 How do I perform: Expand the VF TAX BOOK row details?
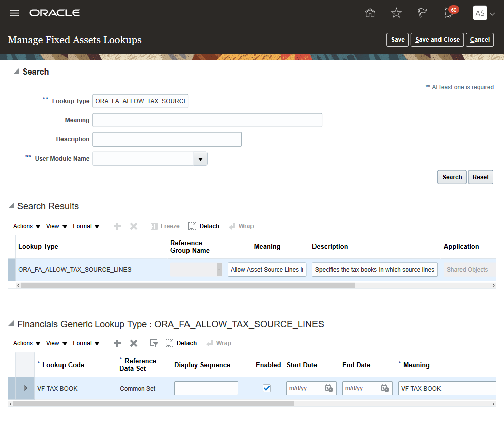click(25, 388)
